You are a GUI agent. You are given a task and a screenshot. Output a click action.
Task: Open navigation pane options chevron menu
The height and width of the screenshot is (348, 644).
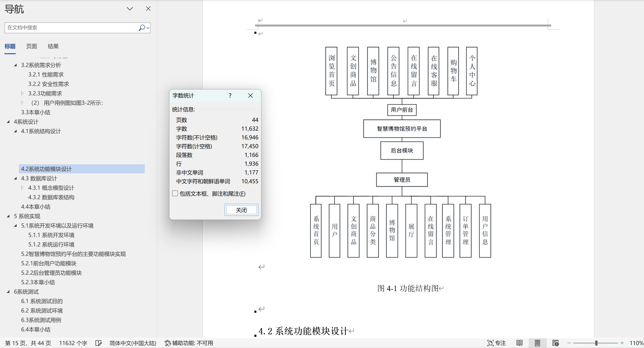point(130,9)
